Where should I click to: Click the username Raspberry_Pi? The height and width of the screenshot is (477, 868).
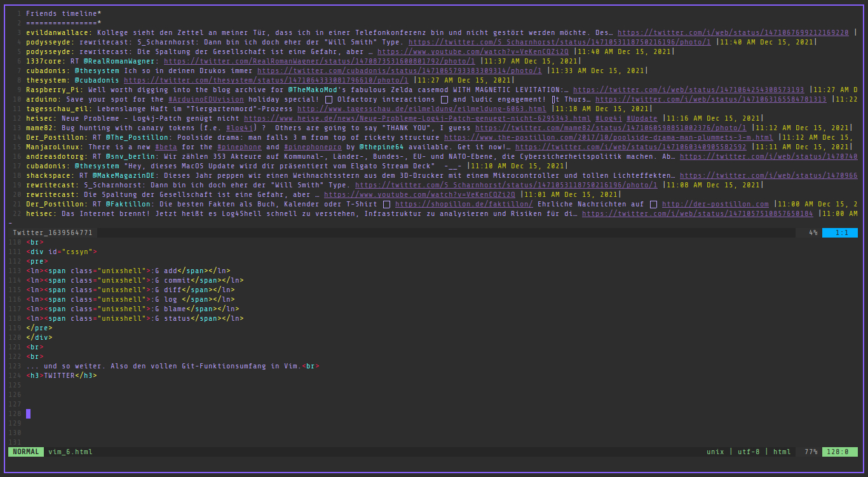(53, 90)
